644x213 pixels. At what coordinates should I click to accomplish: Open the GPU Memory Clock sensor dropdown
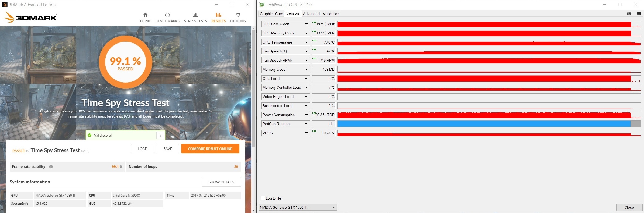click(306, 33)
